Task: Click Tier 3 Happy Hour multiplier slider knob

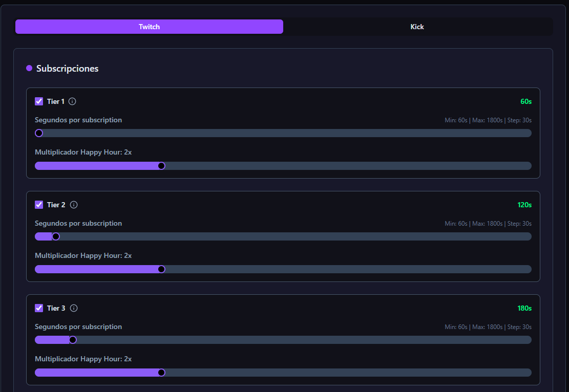Action: [x=161, y=373]
